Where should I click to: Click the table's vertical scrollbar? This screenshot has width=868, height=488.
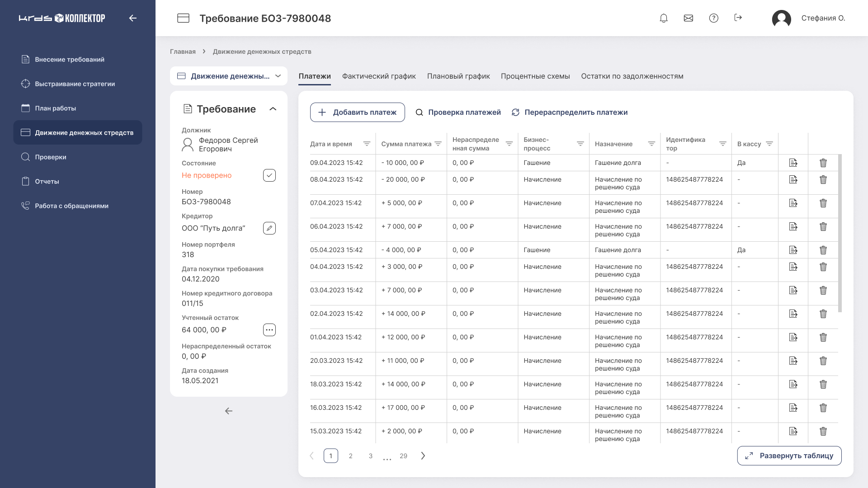(840, 233)
